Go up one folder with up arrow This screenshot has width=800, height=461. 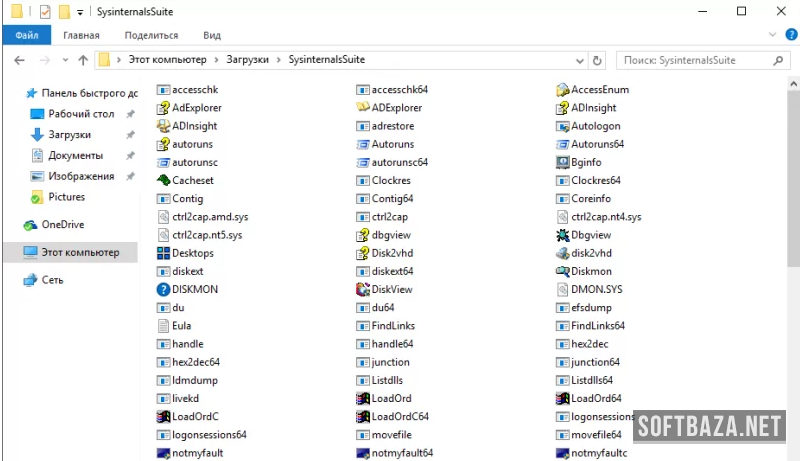click(x=82, y=60)
